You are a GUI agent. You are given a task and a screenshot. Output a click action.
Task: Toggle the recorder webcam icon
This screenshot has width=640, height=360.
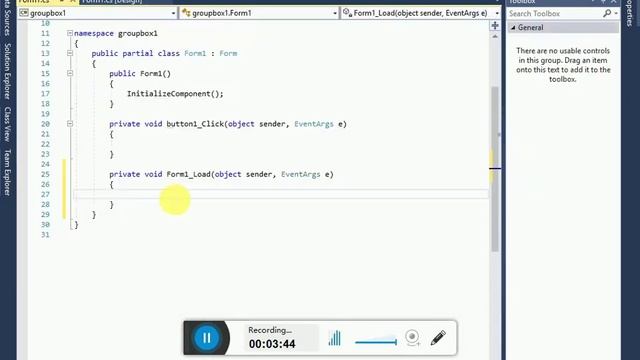413,338
